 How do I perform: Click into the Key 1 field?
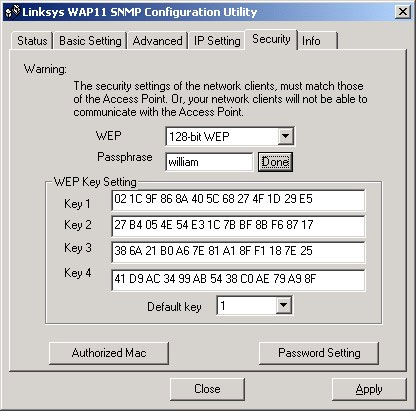tap(238, 200)
